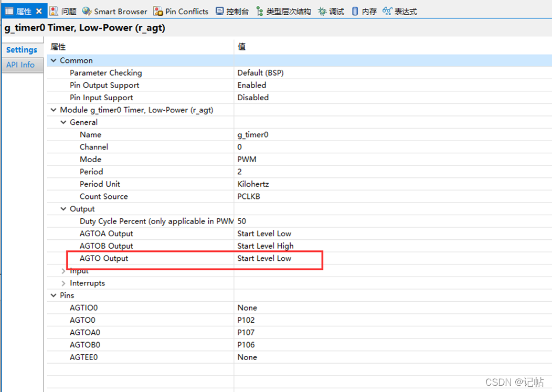Collapse the Output group
Screen dimensions: 552x392
coord(63,209)
